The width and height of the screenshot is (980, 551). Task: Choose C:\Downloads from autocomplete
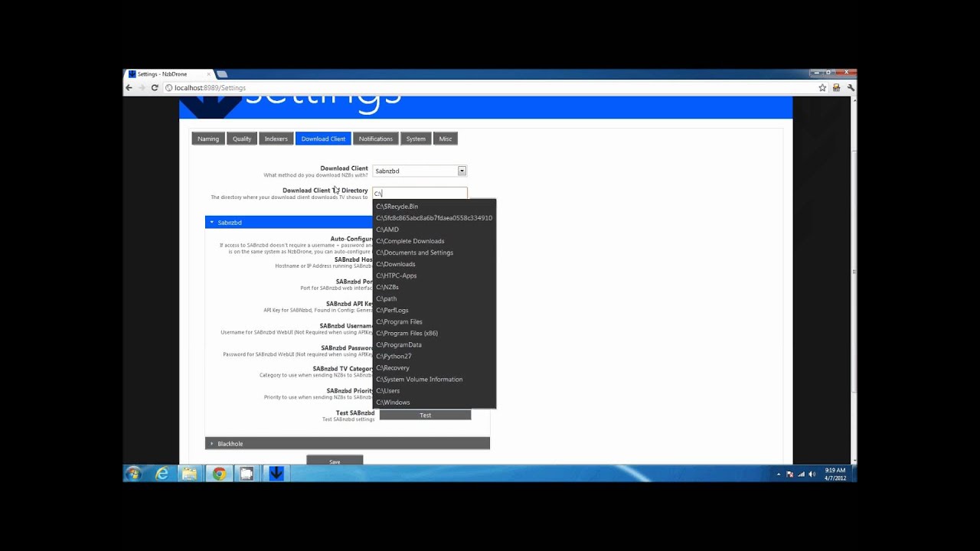pyautogui.click(x=434, y=264)
